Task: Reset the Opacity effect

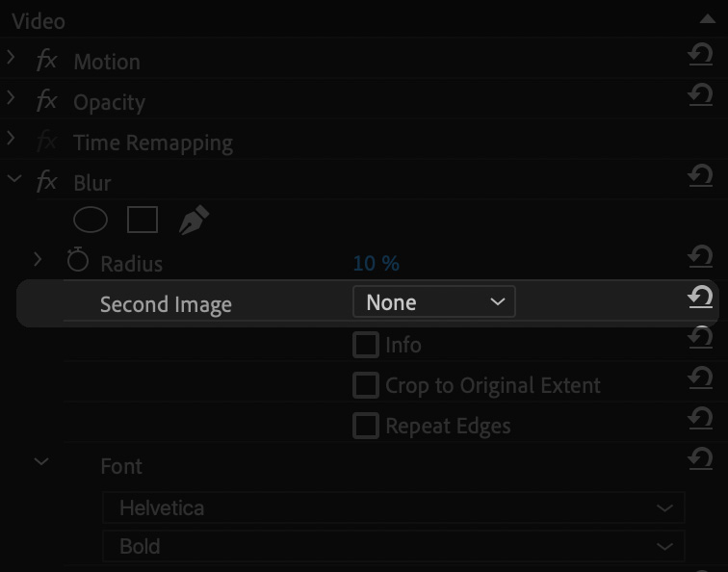Action: [x=700, y=94]
